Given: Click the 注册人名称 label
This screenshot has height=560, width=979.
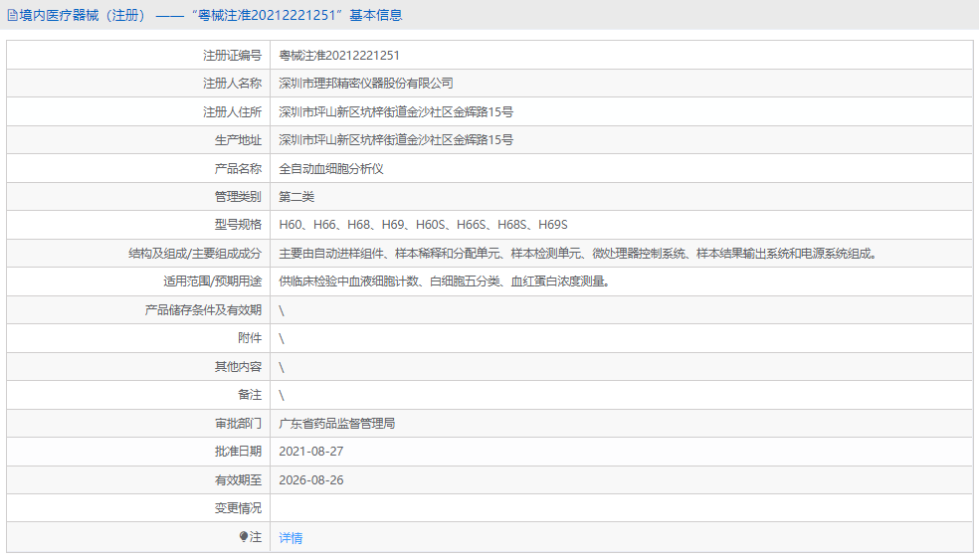Looking at the screenshot, I should click(x=232, y=83).
